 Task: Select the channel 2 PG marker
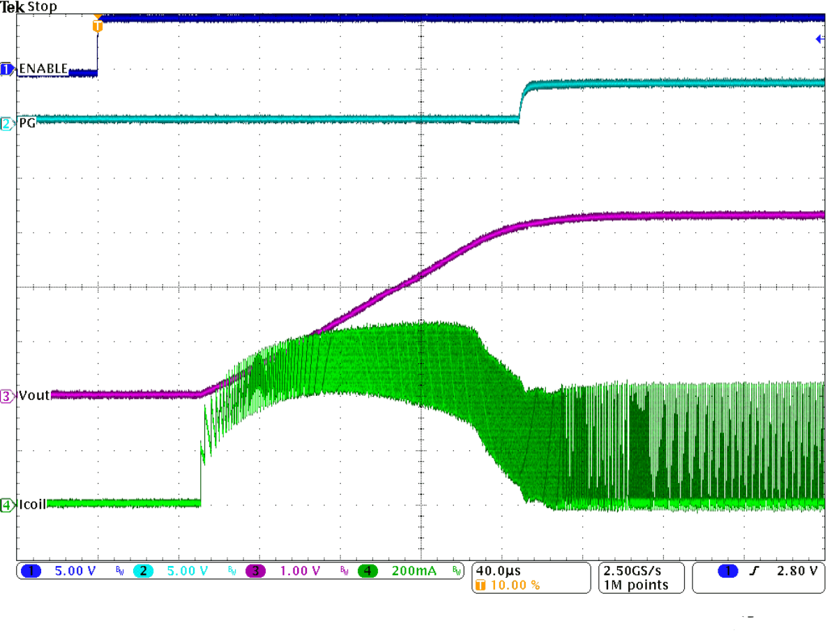(x=6, y=122)
